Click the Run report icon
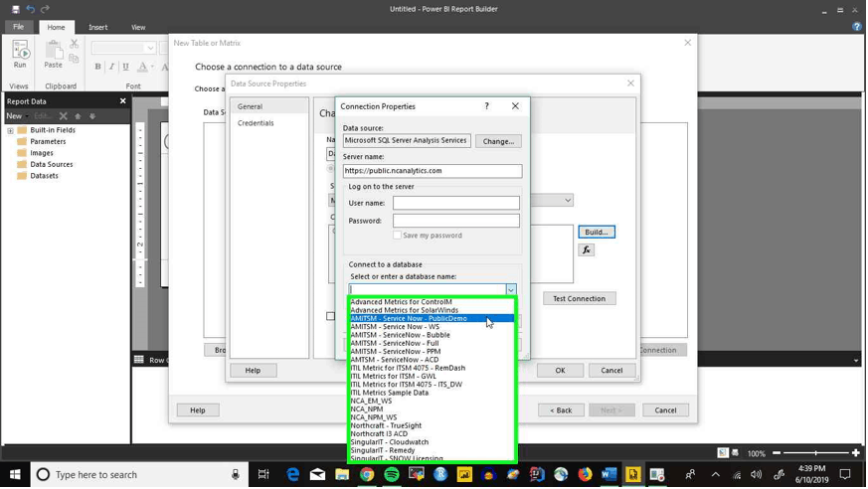 pos(20,50)
